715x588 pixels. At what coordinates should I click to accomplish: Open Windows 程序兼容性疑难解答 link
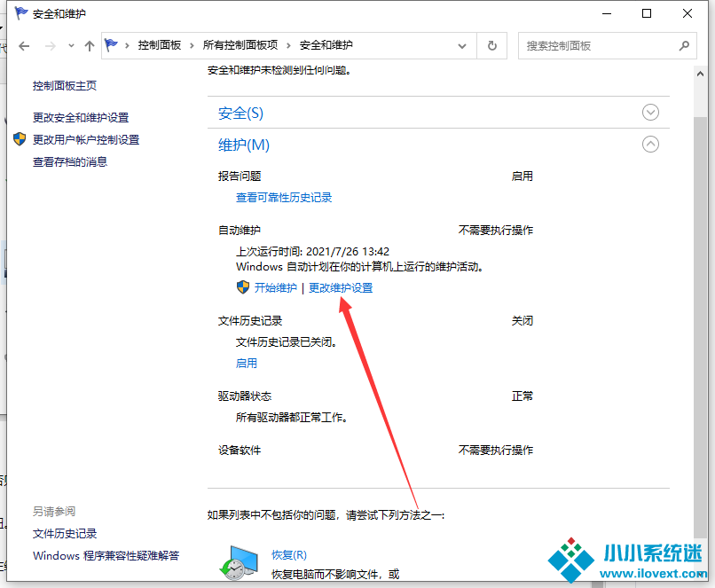pos(106,556)
